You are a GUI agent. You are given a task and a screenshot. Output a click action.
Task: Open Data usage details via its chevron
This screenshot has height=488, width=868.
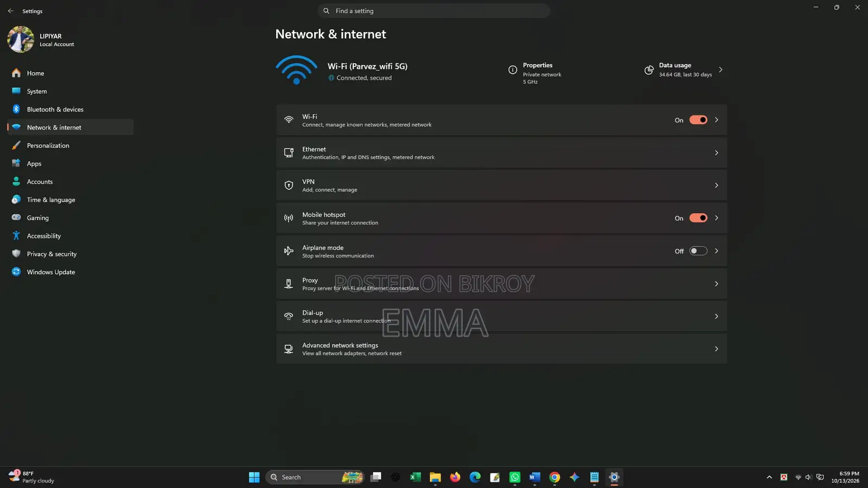(x=720, y=70)
